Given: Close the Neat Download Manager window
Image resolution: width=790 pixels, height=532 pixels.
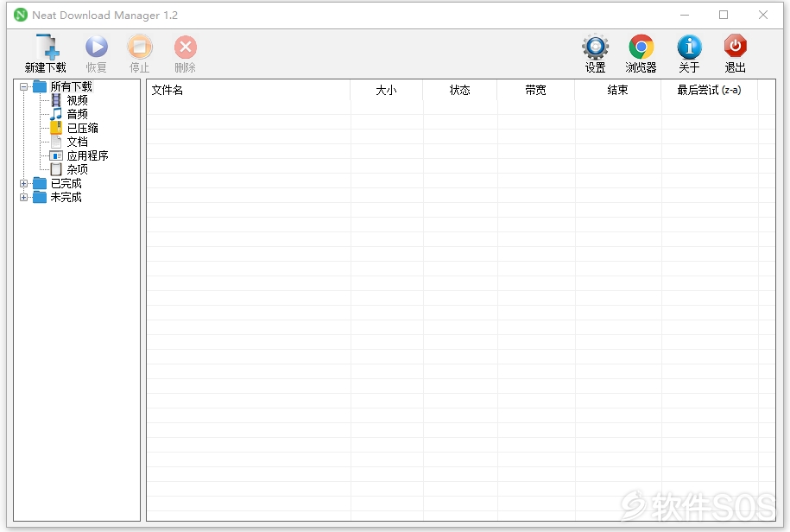Looking at the screenshot, I should tap(762, 16).
